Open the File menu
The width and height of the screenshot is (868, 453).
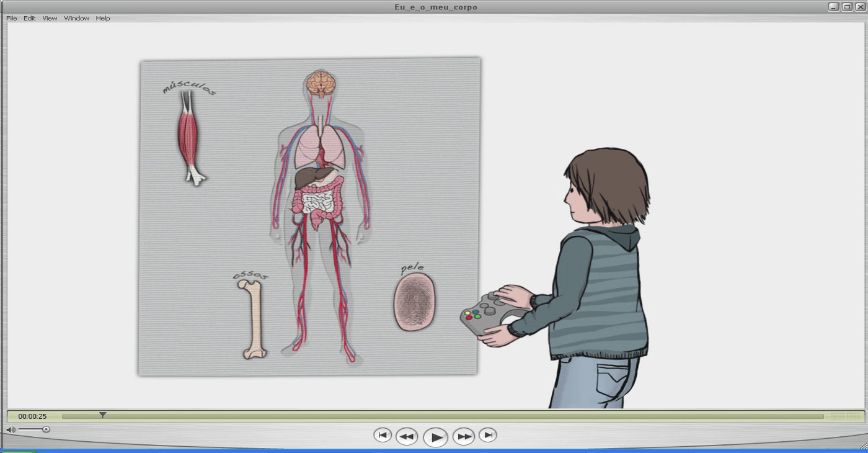click(12, 19)
